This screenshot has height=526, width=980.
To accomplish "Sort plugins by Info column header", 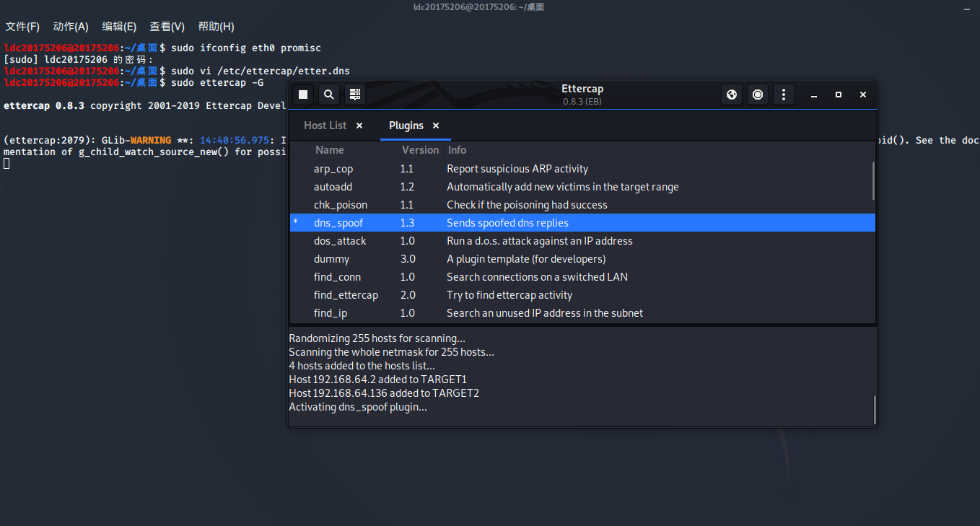I will [457, 150].
